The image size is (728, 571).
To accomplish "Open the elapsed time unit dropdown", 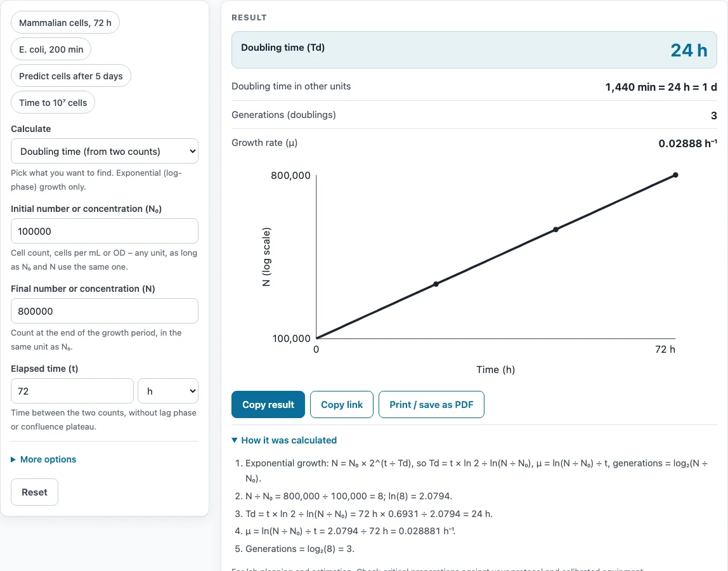I will (168, 391).
